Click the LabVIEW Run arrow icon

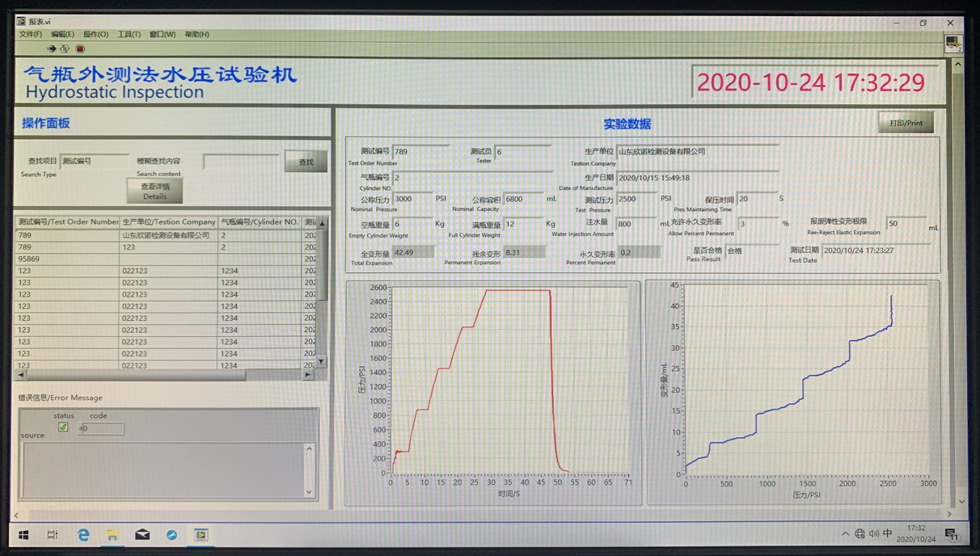coord(51,48)
